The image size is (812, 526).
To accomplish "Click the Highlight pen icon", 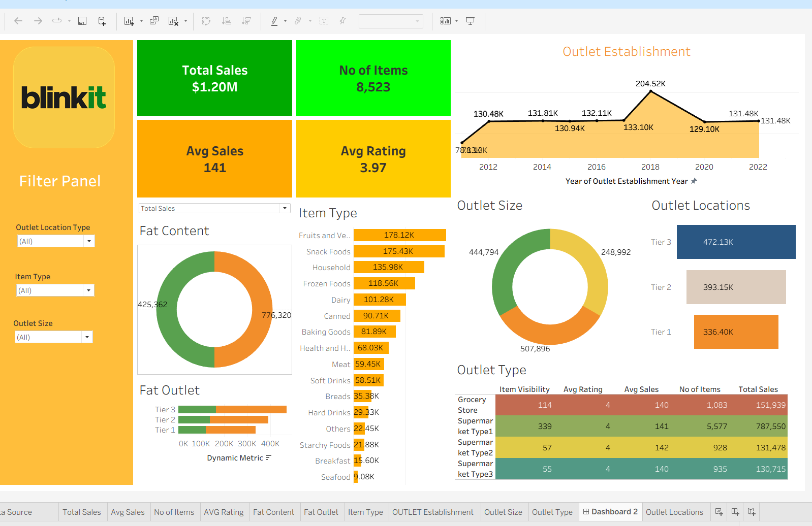I will [274, 21].
